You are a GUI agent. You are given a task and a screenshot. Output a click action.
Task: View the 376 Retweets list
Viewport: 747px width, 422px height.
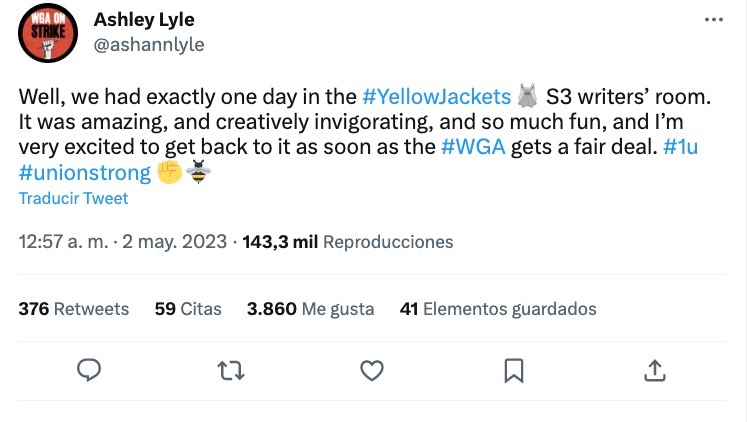click(x=74, y=309)
